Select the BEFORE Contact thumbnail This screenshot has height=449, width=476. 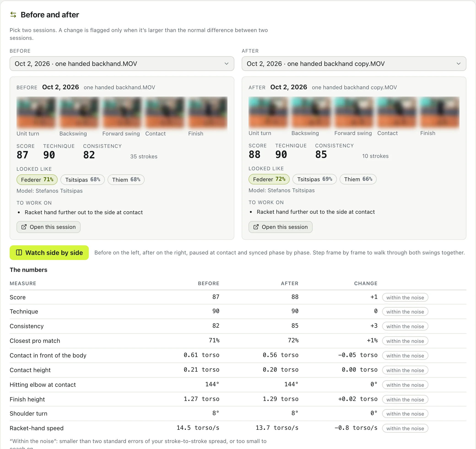coord(165,112)
